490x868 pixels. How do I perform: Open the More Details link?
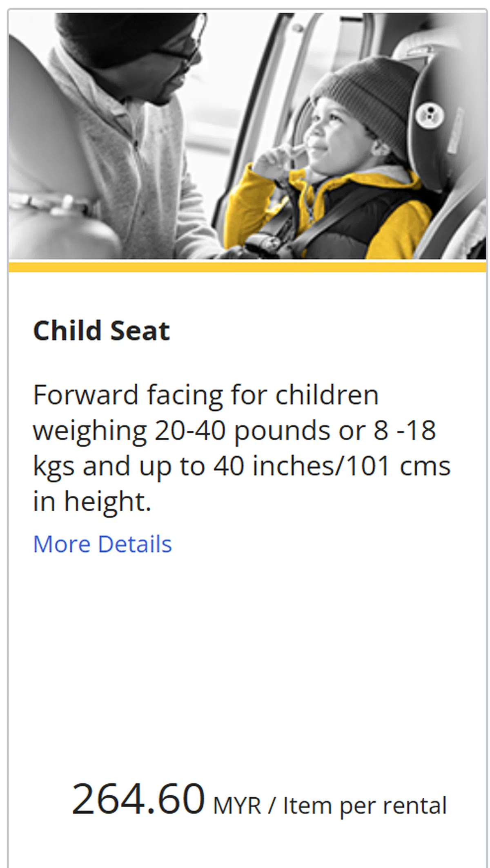tap(102, 544)
